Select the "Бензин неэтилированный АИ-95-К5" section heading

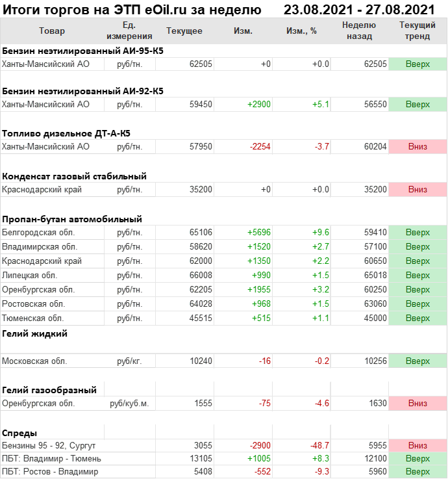pos(82,50)
